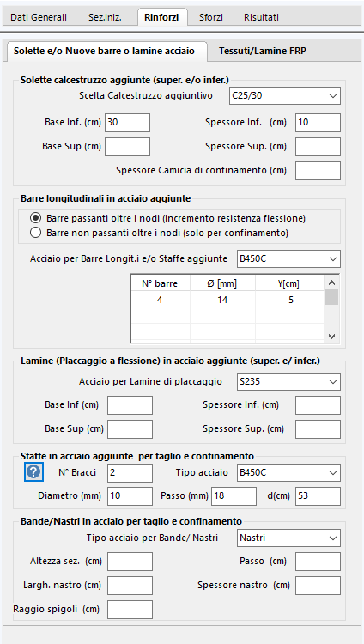Open the Scelta Calcestruzzo aggiuntivo dropdown
364x644 pixels.
(x=284, y=96)
